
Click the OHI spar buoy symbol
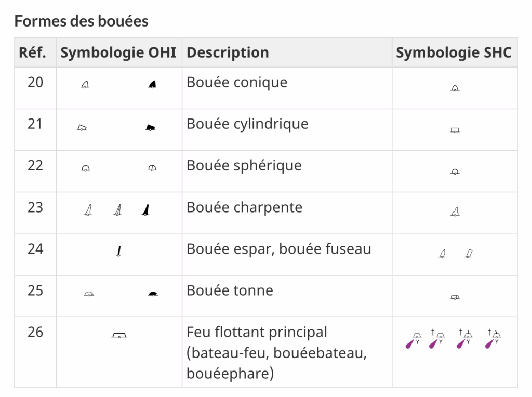[x=119, y=252]
